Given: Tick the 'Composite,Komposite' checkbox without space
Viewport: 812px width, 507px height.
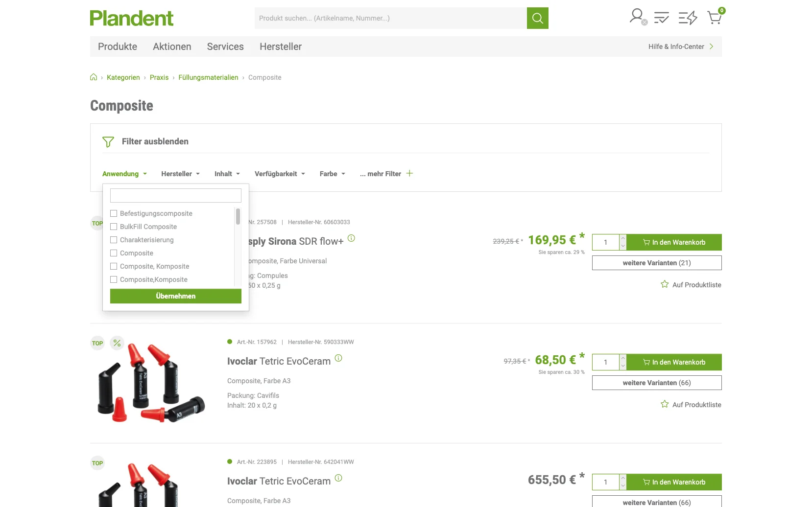Looking at the screenshot, I should click(114, 279).
